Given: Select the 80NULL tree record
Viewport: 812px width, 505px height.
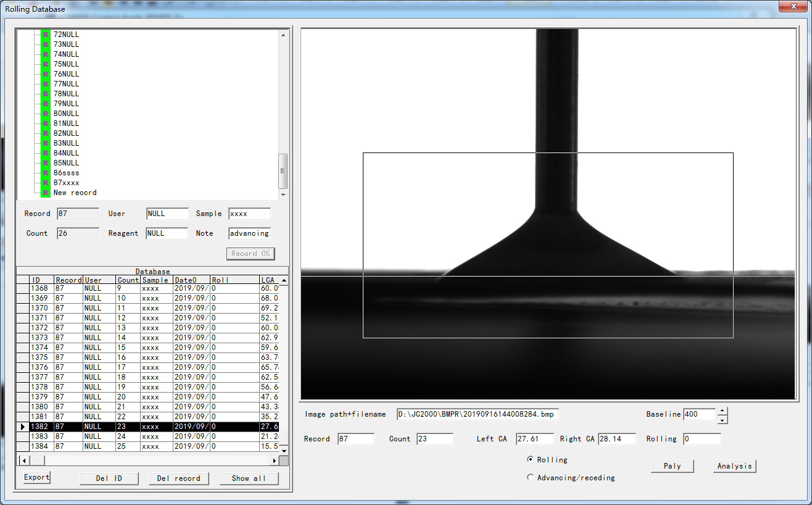Looking at the screenshot, I should (66, 114).
